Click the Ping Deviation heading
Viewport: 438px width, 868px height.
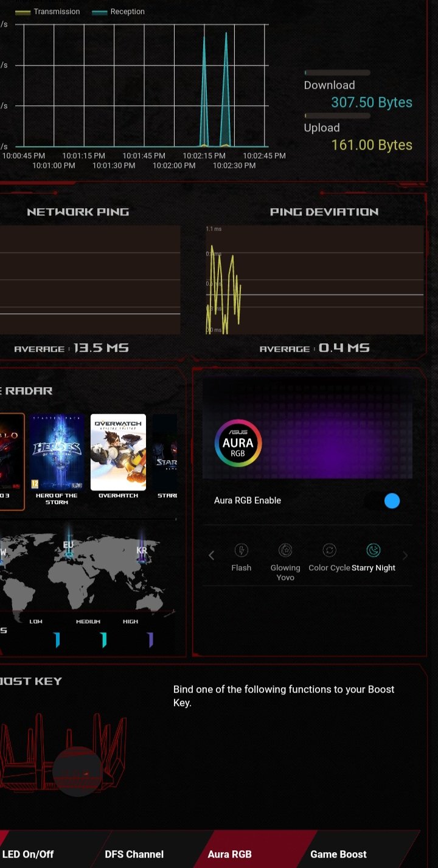(x=324, y=212)
